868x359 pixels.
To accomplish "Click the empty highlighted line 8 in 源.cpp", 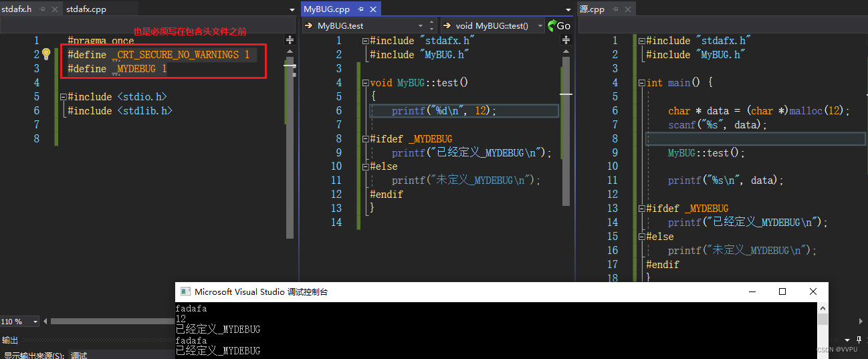I will point(755,139).
